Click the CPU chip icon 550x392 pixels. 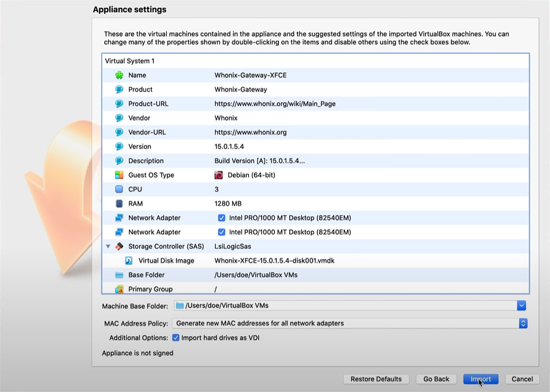(119, 189)
